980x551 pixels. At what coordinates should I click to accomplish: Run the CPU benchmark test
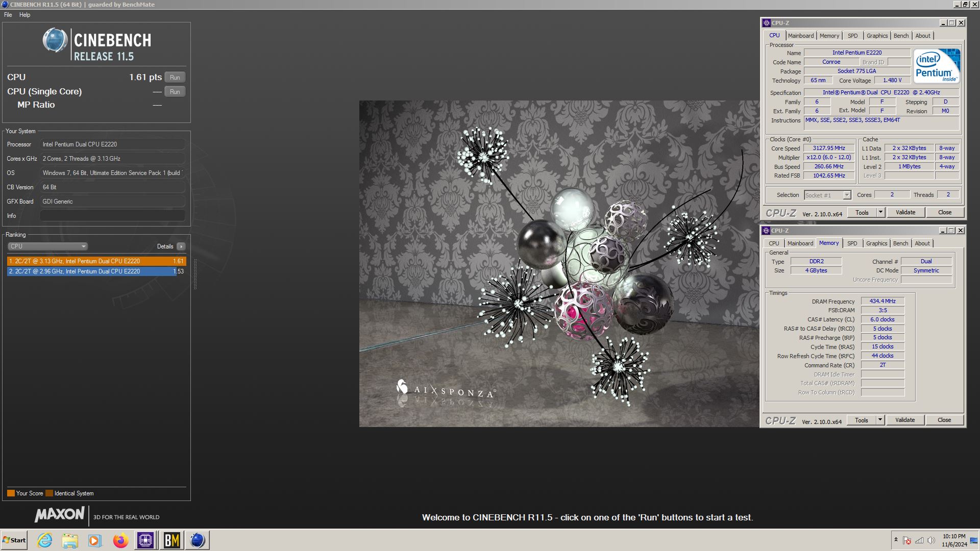pyautogui.click(x=175, y=78)
